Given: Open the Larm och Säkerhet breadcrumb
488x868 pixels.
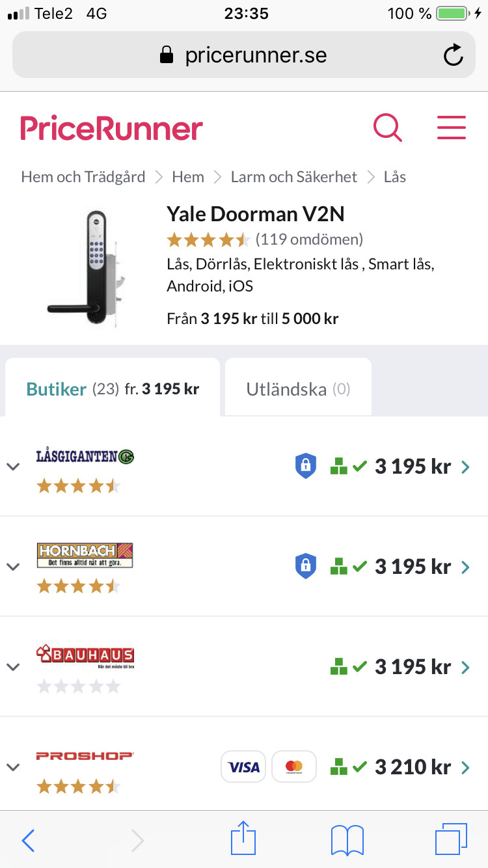Looking at the screenshot, I should pyautogui.click(x=294, y=177).
